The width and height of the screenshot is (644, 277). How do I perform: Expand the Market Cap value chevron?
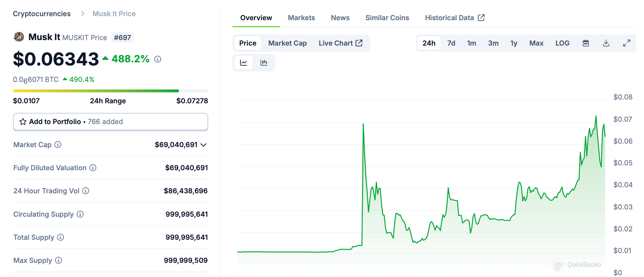(204, 145)
